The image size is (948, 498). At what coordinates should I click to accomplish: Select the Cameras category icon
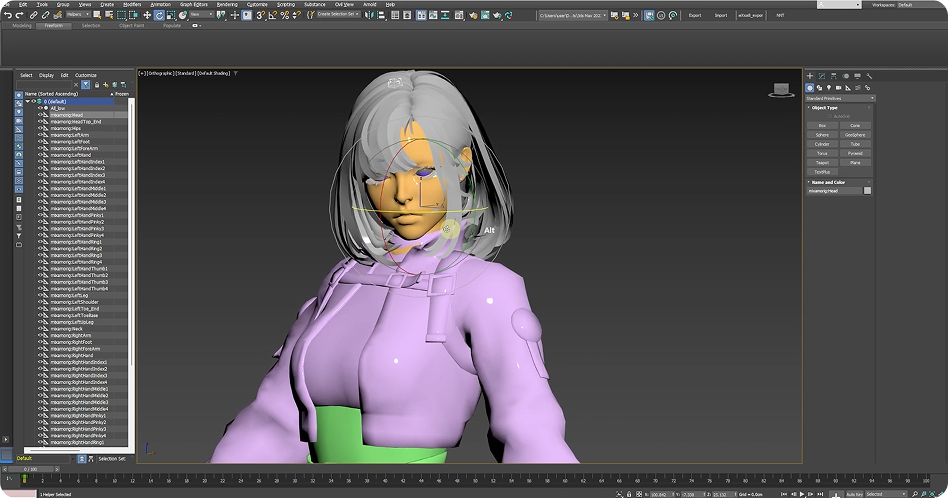[840, 87]
